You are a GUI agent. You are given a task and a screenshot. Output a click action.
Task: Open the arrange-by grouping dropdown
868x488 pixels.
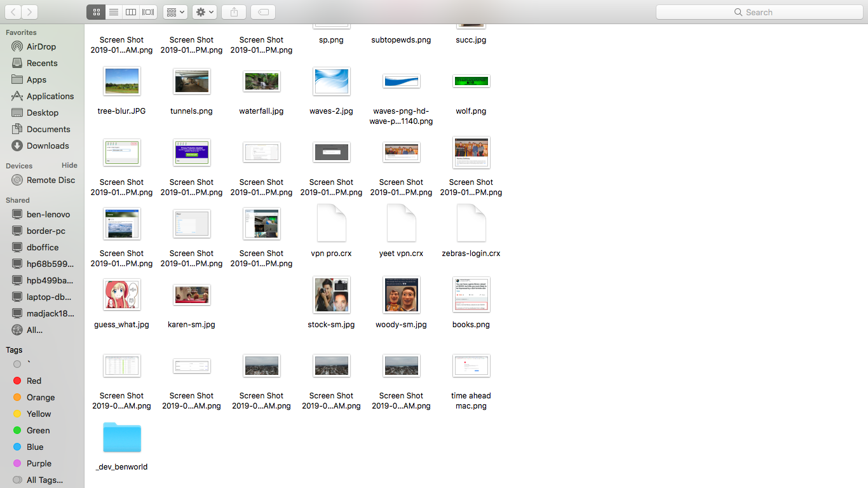point(175,12)
